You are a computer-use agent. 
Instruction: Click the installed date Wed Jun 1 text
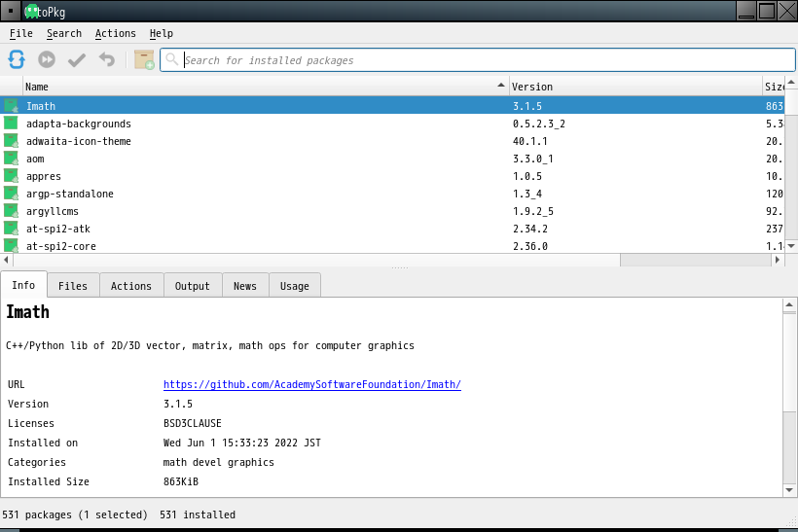[x=241, y=443]
